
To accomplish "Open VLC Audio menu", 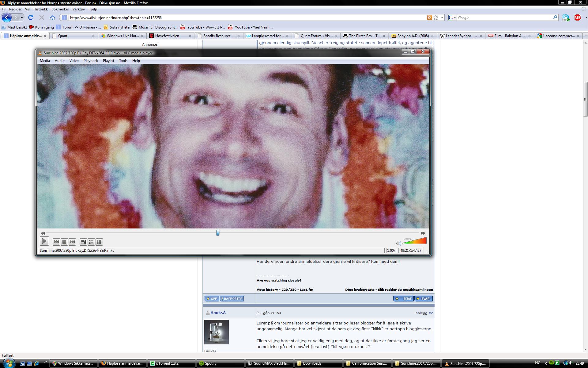I will click(60, 61).
